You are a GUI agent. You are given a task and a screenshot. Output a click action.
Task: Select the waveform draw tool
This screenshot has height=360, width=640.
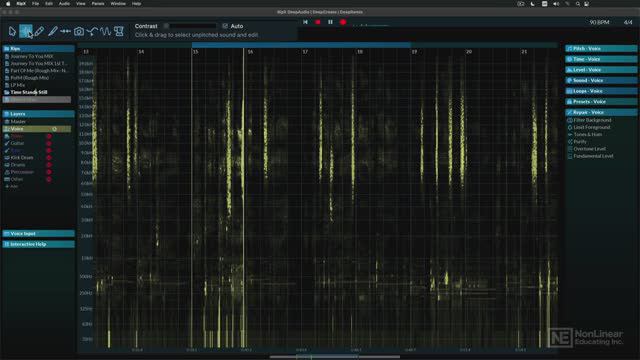point(106,31)
